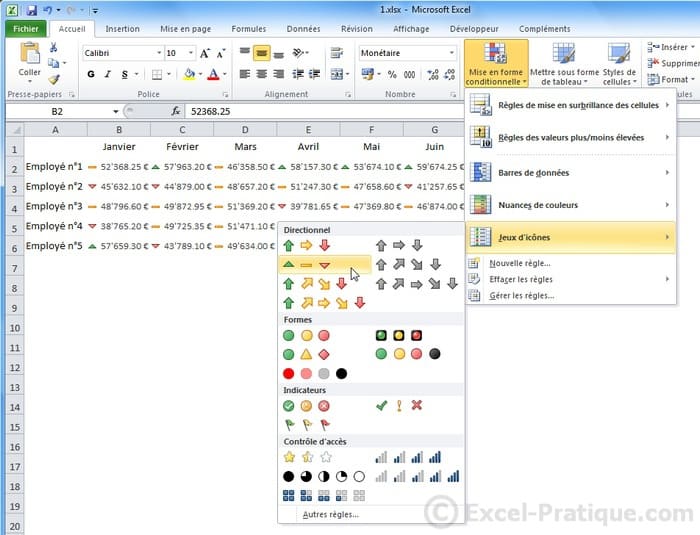
Task: Toggle italic I button
Action: (107, 74)
